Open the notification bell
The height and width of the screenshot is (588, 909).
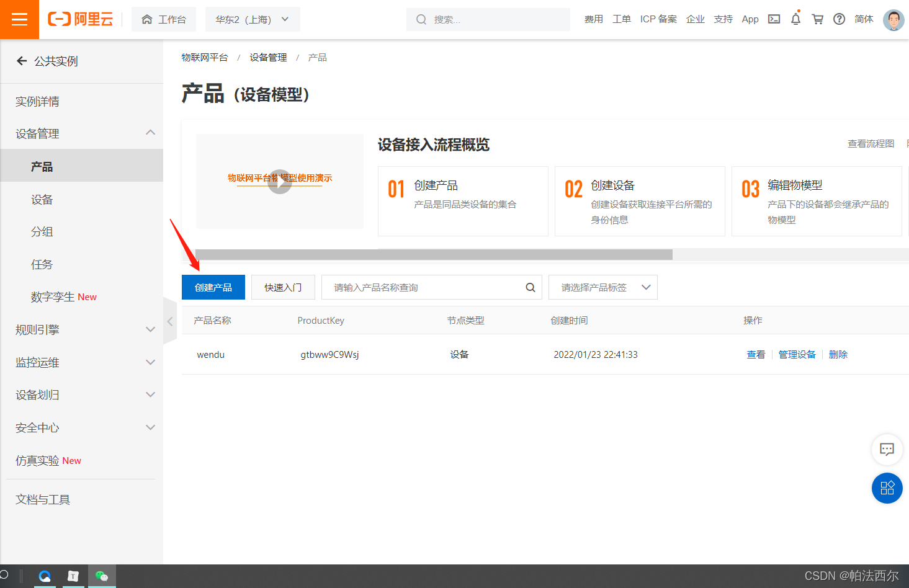(795, 19)
